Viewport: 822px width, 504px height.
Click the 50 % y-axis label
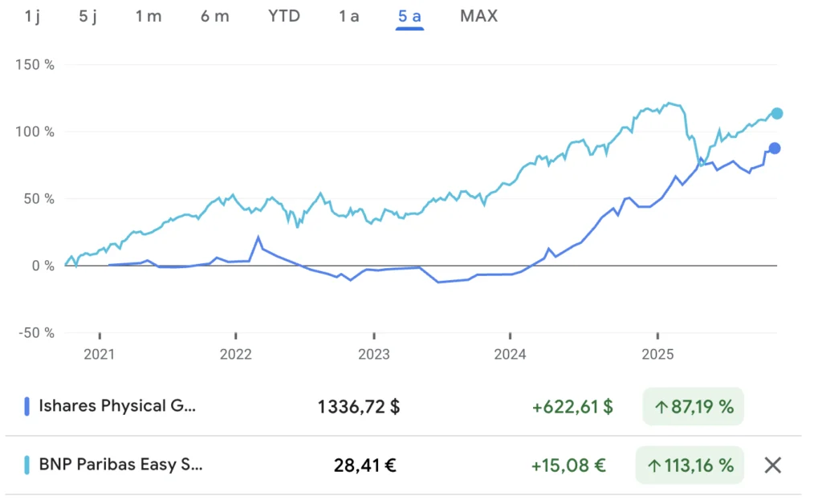[39, 199]
